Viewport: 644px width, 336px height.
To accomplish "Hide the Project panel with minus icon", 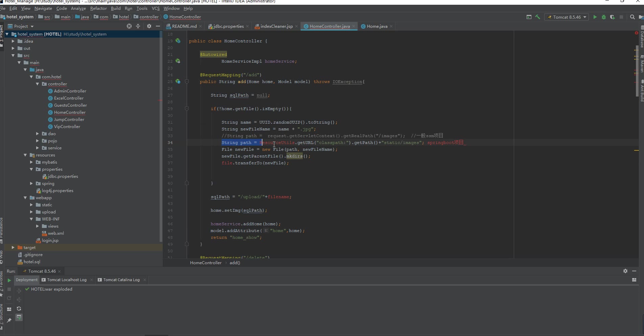I will pyautogui.click(x=158, y=26).
